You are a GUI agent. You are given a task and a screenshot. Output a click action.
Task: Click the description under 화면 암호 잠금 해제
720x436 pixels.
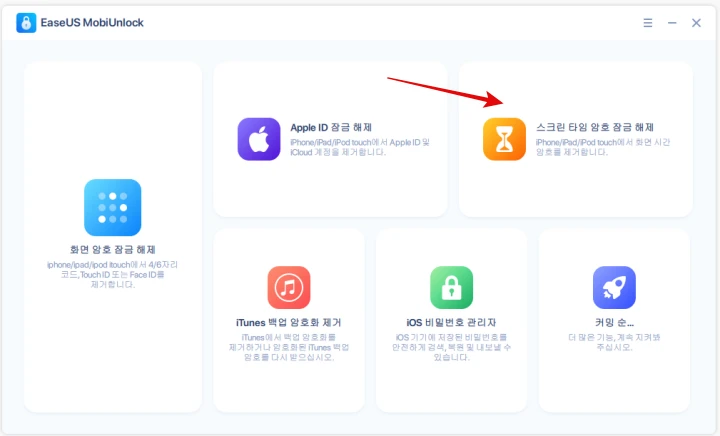click(x=112, y=274)
